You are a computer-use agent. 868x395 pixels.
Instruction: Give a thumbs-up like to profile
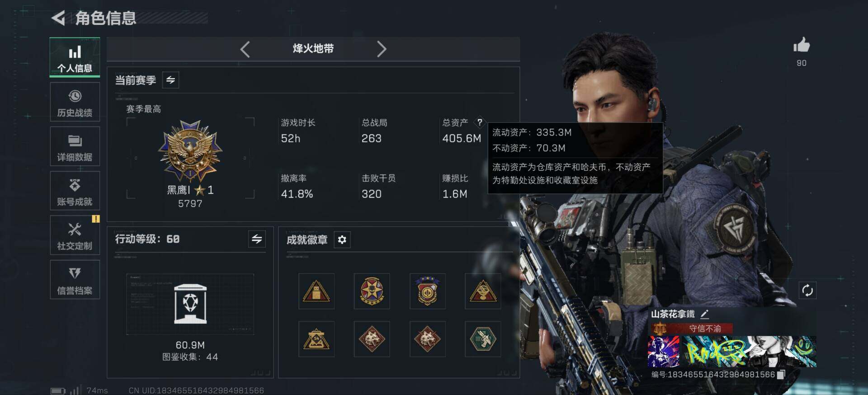tap(802, 46)
